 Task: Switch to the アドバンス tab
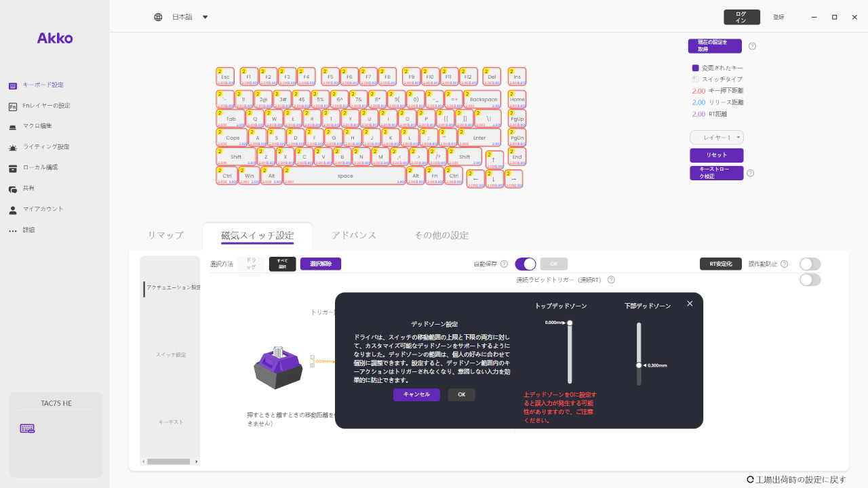point(353,235)
